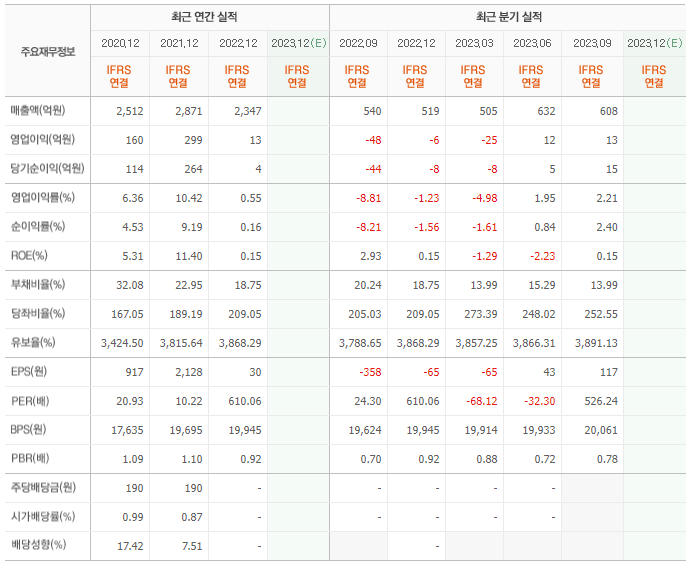Click the quarterly 2023.06 column header
The height and width of the screenshot is (564, 694).
532,43
